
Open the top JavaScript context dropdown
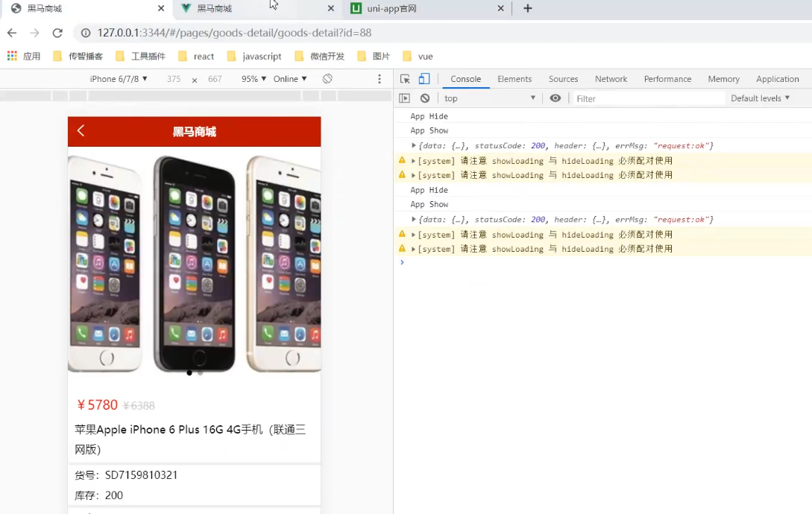coord(489,98)
